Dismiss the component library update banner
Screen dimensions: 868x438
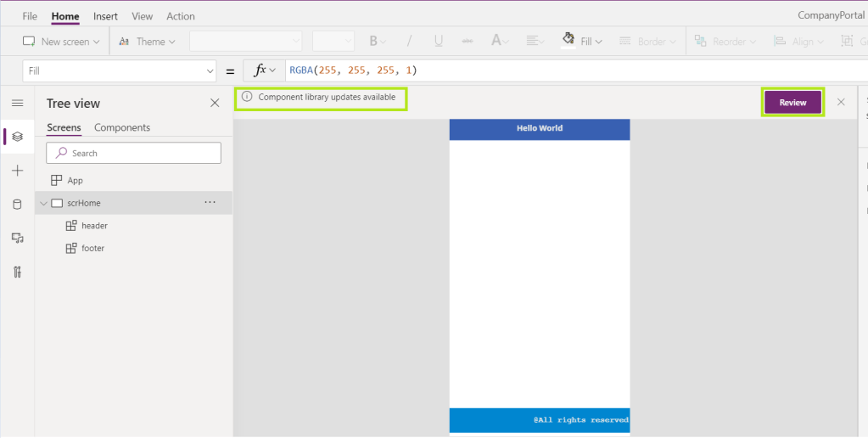coord(841,102)
